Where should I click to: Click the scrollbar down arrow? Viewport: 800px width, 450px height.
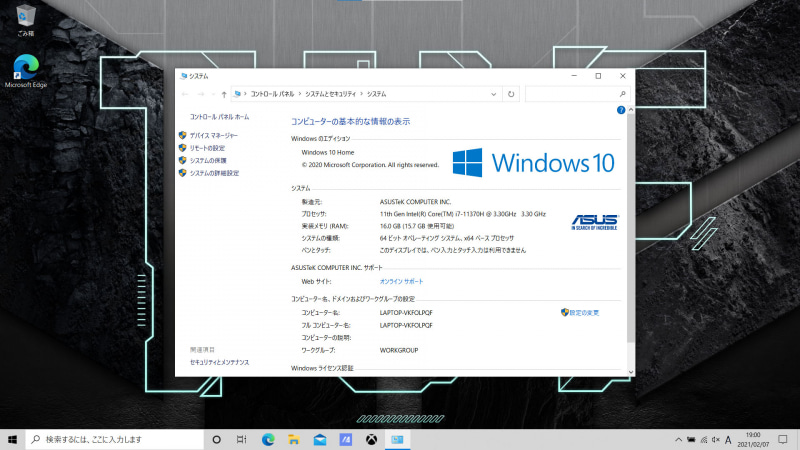(x=631, y=372)
